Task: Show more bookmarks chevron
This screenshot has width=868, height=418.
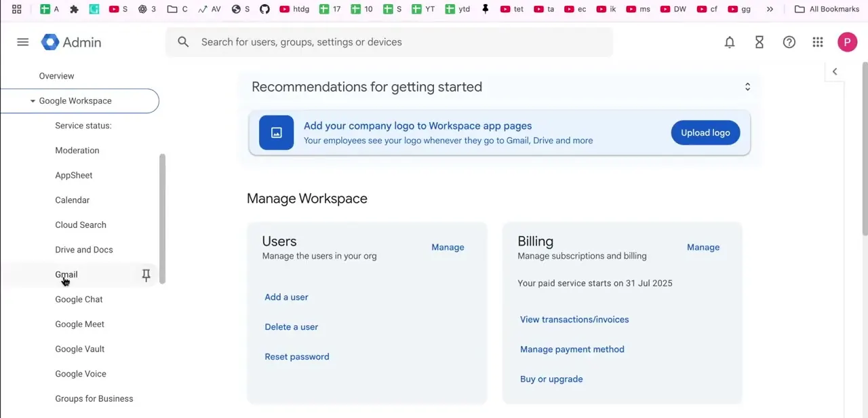Action: pos(770,9)
